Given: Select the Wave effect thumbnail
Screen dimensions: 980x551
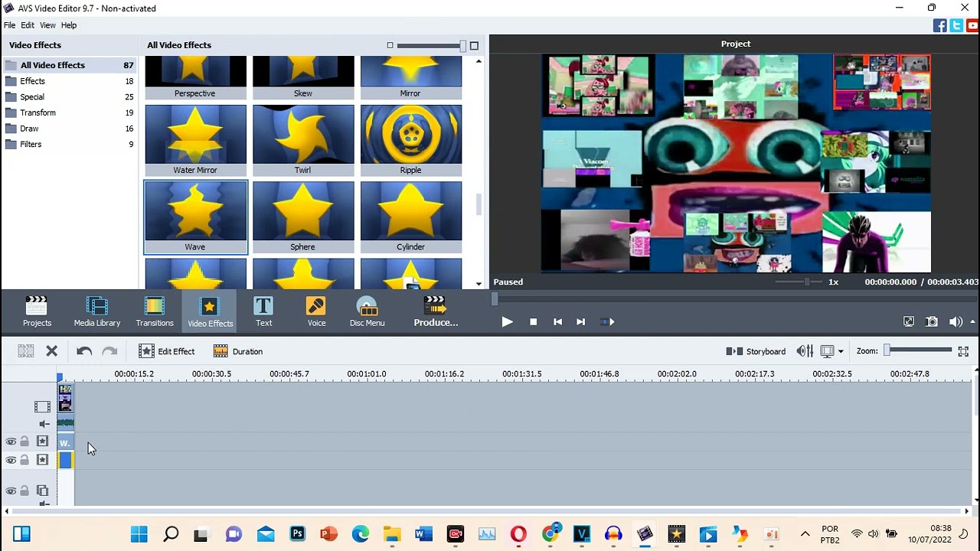Looking at the screenshot, I should [196, 217].
